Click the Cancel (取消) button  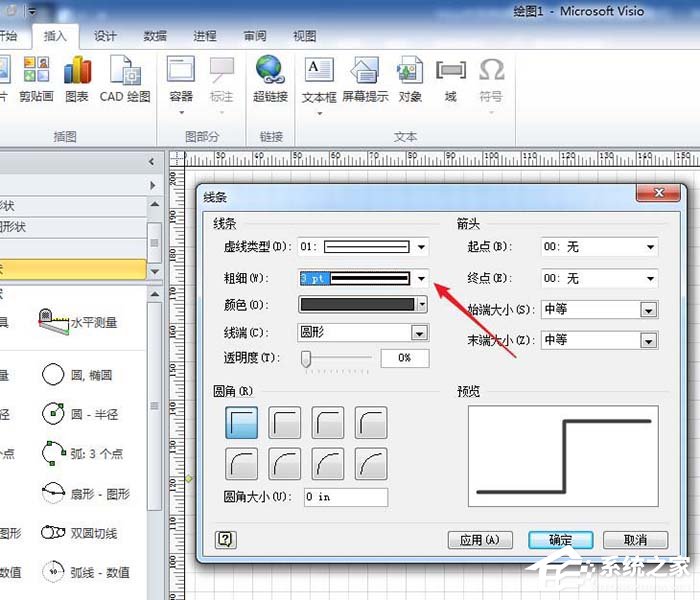(635, 540)
